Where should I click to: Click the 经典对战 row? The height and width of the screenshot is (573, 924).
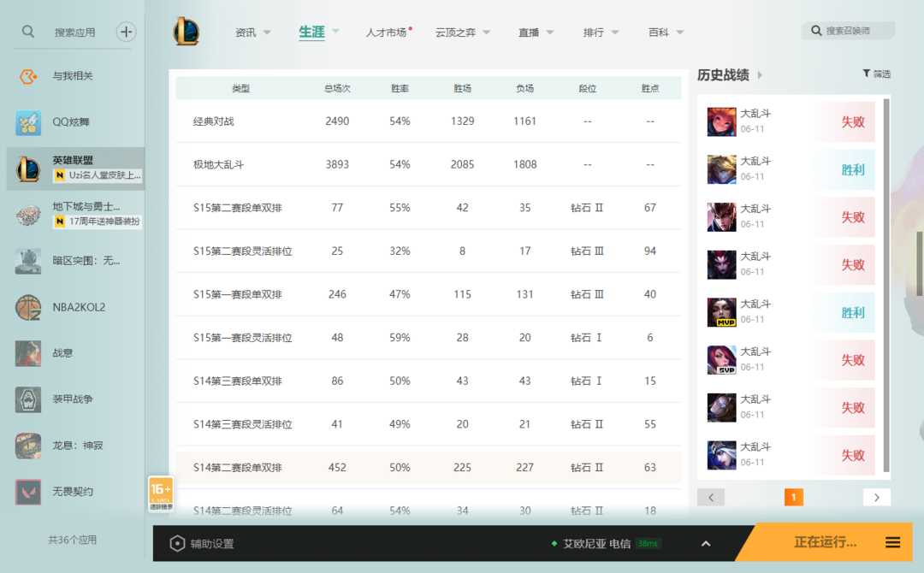[x=429, y=121]
